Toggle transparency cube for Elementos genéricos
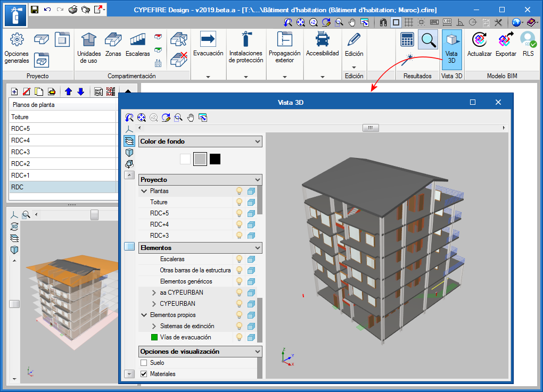The height and width of the screenshot is (392, 543). pos(251,281)
